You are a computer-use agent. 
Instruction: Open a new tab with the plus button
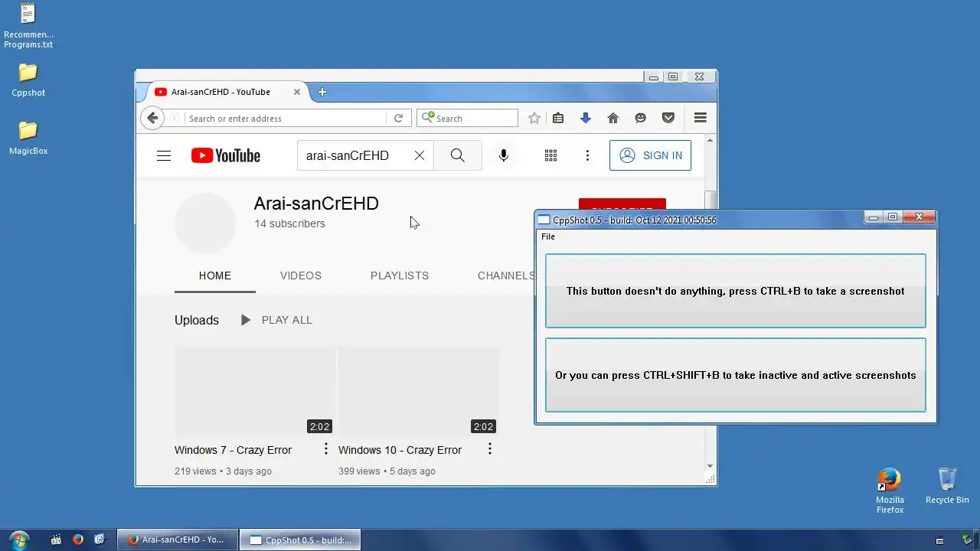(322, 92)
